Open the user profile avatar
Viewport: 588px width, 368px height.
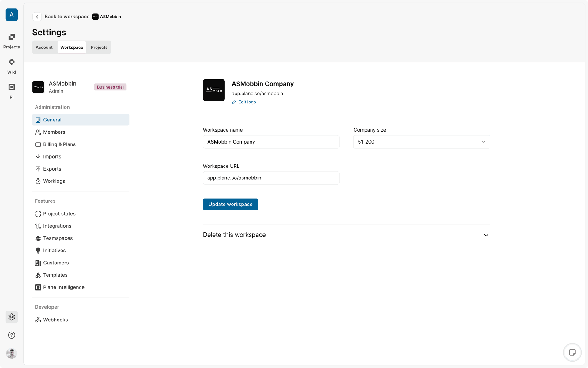coord(12,354)
